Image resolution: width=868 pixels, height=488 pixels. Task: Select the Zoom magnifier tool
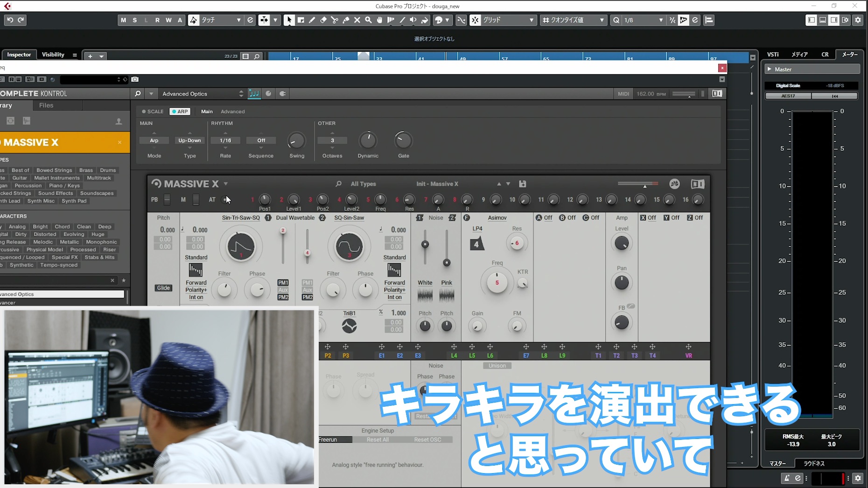(368, 20)
